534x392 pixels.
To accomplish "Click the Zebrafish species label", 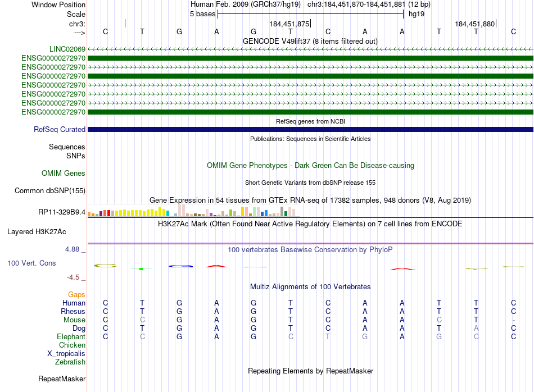I will (70, 362).
